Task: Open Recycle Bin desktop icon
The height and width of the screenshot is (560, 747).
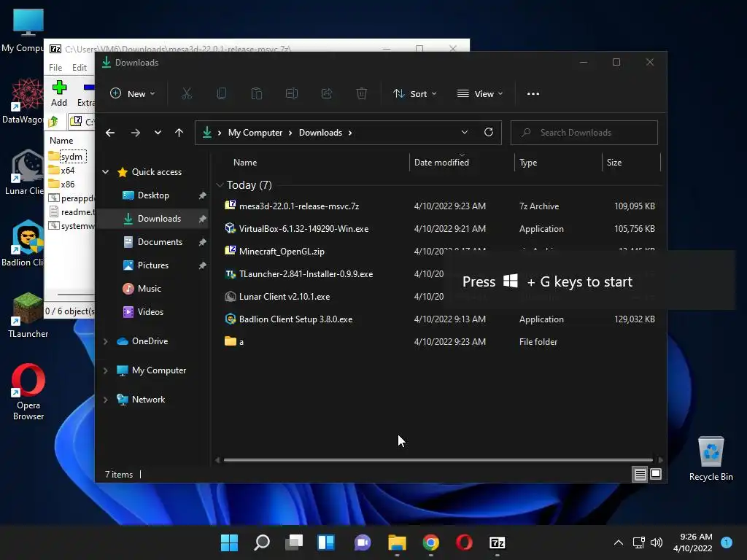Action: [x=711, y=458]
